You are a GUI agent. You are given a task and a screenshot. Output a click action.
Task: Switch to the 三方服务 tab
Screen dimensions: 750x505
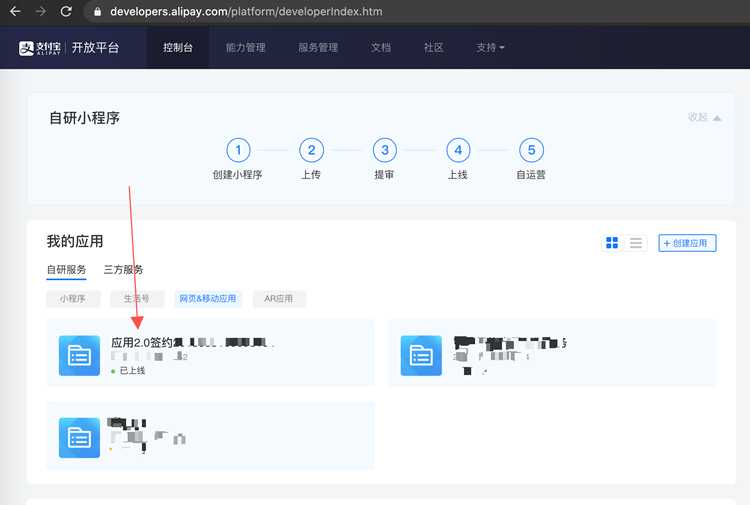(123, 270)
